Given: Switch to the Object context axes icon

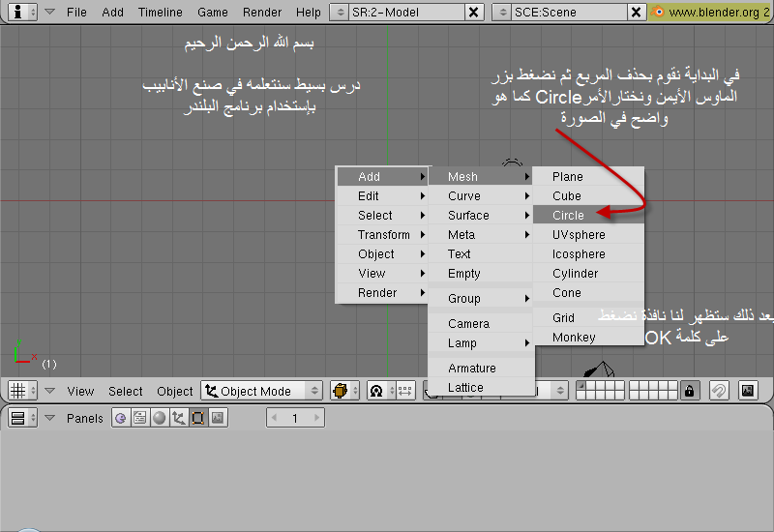Looking at the screenshot, I should tap(178, 418).
